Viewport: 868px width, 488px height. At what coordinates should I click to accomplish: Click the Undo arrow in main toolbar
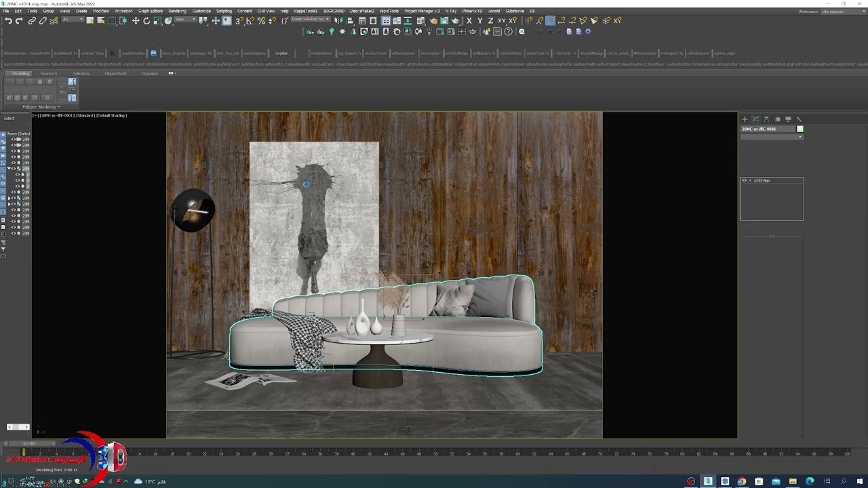[8, 20]
